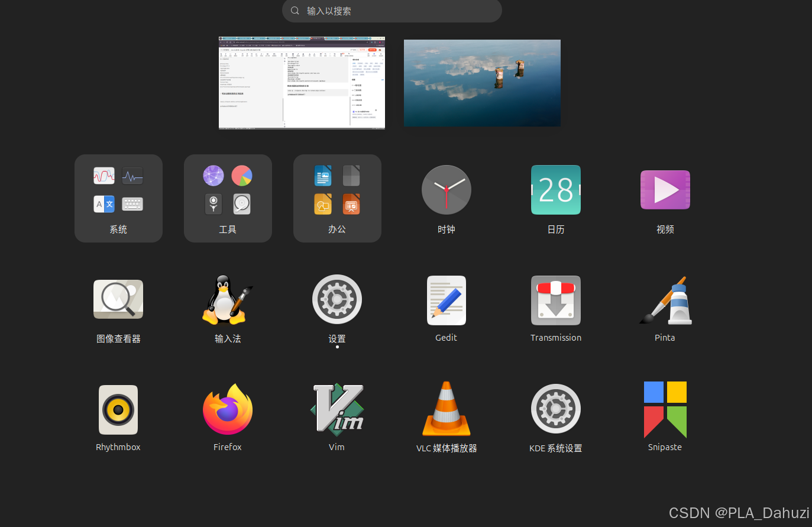Open Transmission torrent client
This screenshot has width=812, height=527.
point(555,300)
